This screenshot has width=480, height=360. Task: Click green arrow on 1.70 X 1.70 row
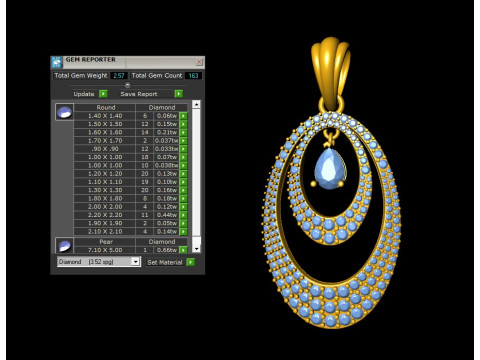(x=183, y=141)
